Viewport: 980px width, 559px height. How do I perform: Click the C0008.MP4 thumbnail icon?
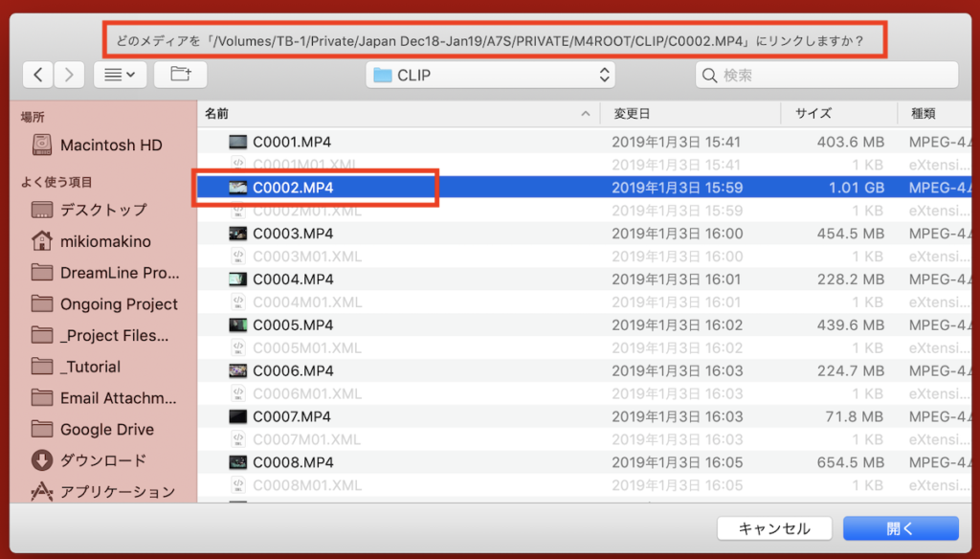point(237,462)
